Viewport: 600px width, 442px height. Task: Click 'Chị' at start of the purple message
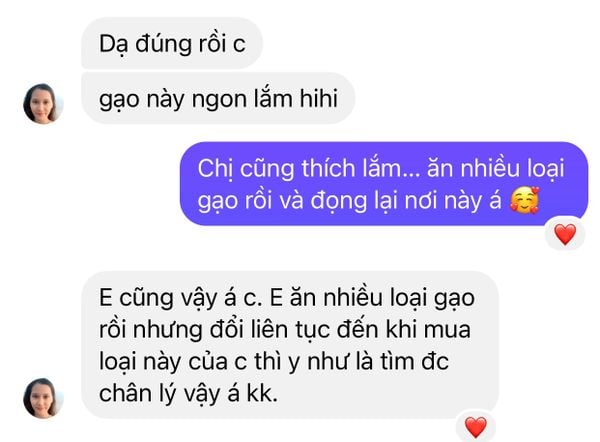(215, 169)
